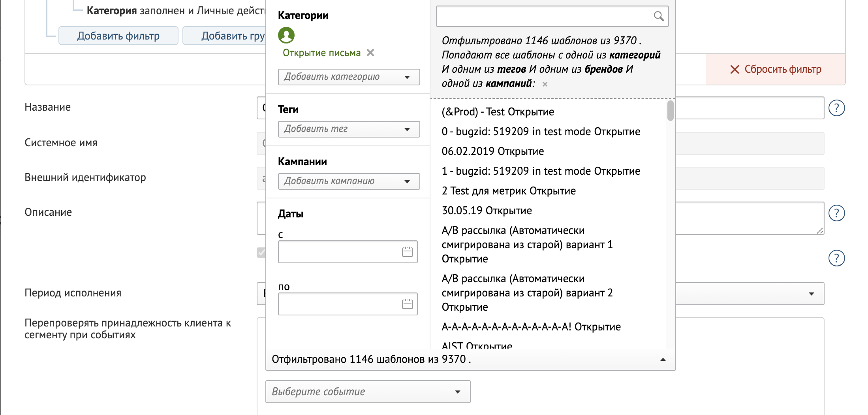Click the Описание textarea resize corner
This screenshot has height=415, width=868.
click(x=820, y=230)
